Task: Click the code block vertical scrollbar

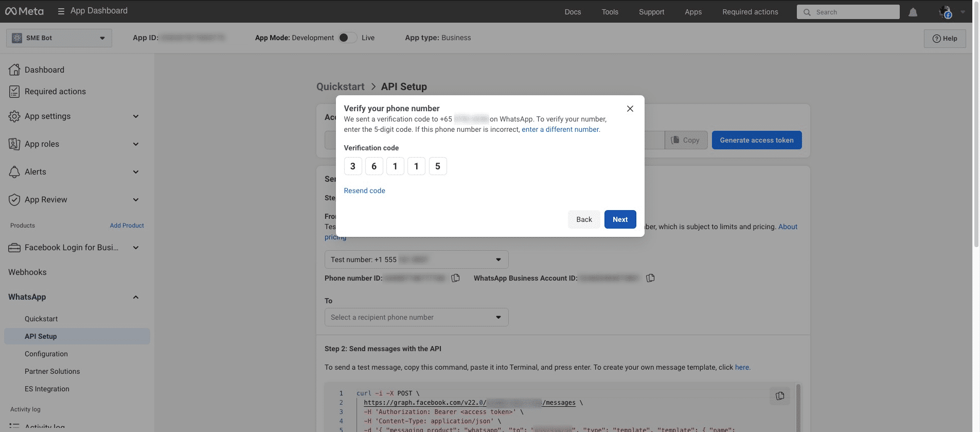Action: (798, 407)
